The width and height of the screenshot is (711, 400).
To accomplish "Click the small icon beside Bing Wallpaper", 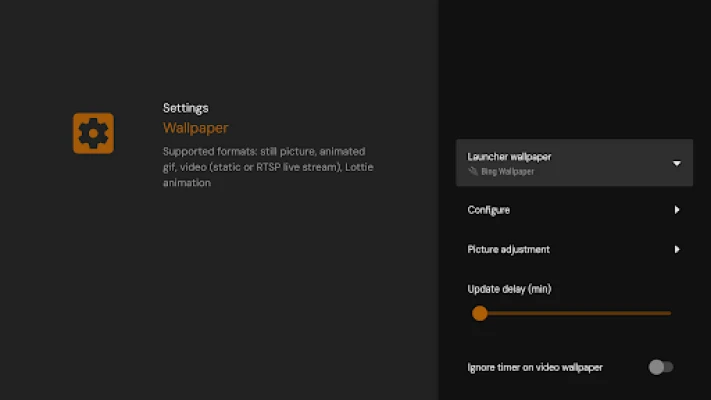I will click(473, 172).
